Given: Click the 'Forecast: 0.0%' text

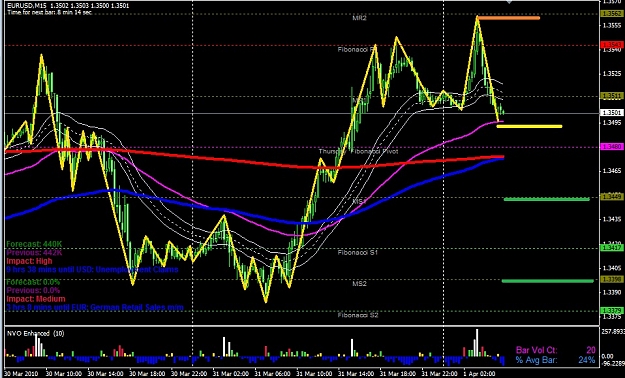Looking at the screenshot, I should [x=33, y=282].
